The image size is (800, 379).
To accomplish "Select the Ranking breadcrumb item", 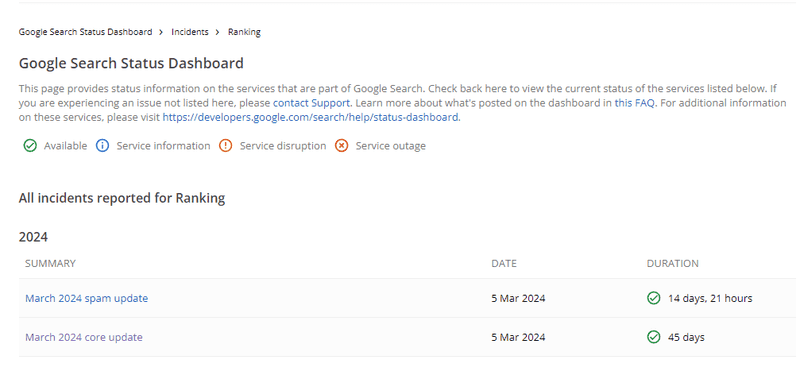I will [x=244, y=32].
